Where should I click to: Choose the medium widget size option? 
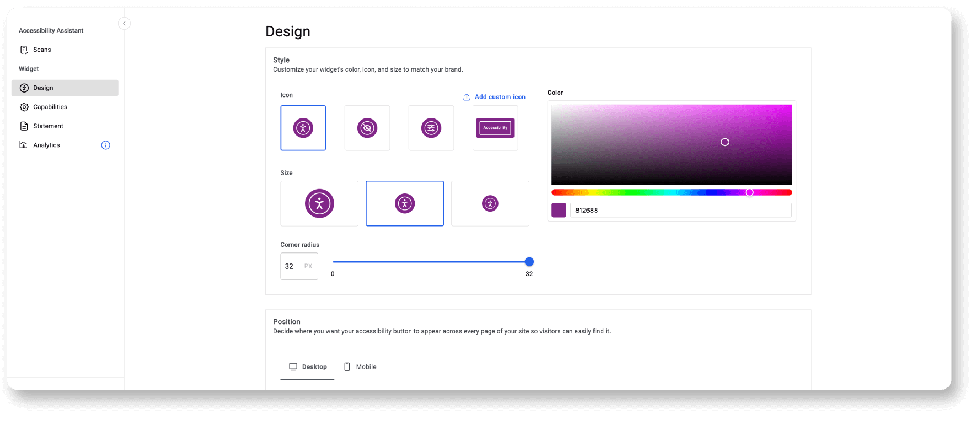point(404,203)
